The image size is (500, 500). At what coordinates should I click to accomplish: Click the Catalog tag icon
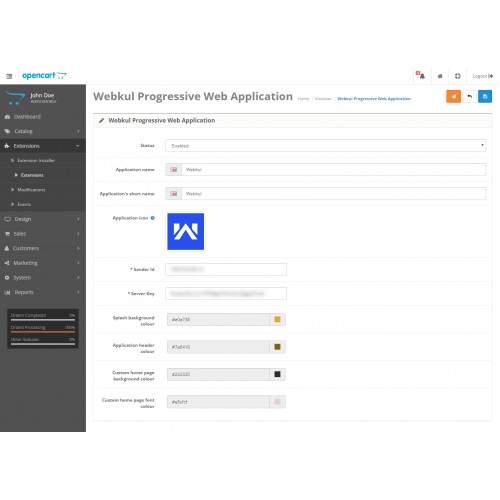7,131
